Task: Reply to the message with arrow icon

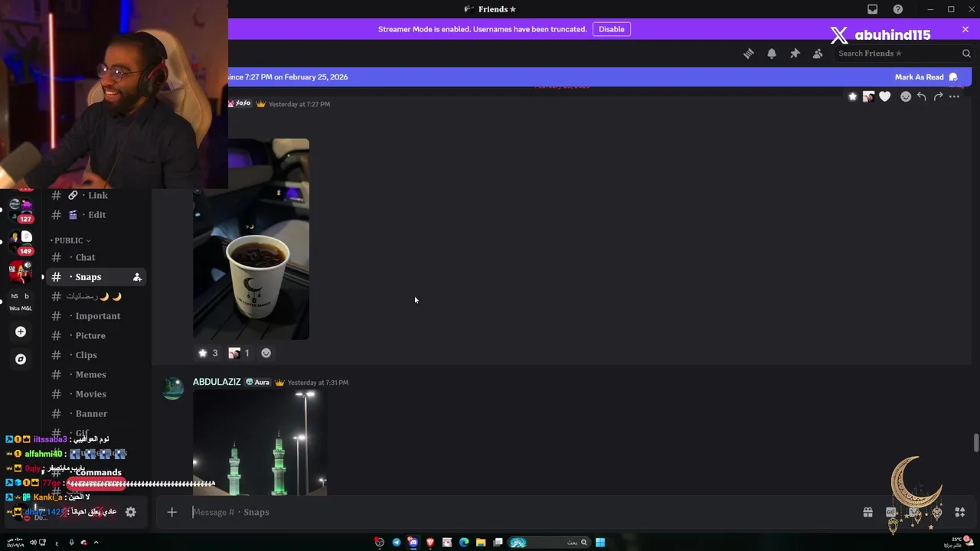Action: [x=922, y=96]
